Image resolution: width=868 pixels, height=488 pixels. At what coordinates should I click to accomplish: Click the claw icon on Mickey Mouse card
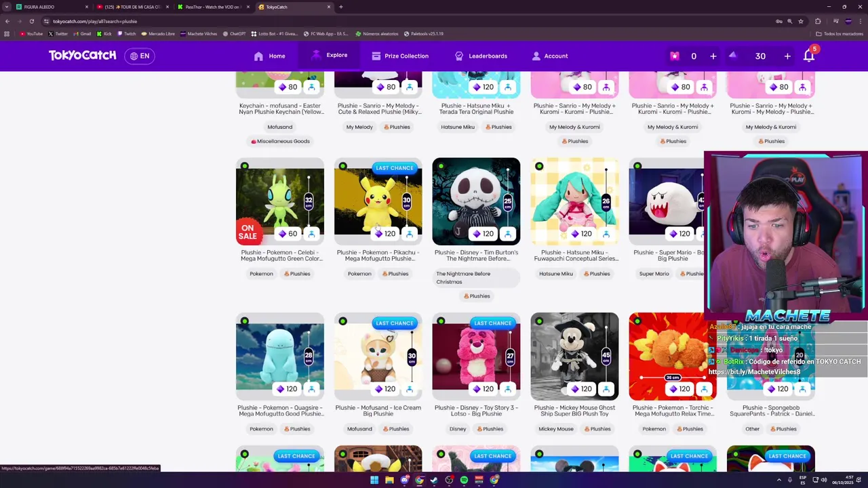click(x=606, y=389)
